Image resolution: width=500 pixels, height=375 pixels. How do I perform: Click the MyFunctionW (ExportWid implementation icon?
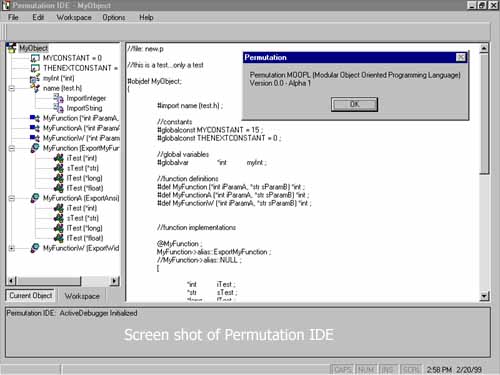[35, 248]
